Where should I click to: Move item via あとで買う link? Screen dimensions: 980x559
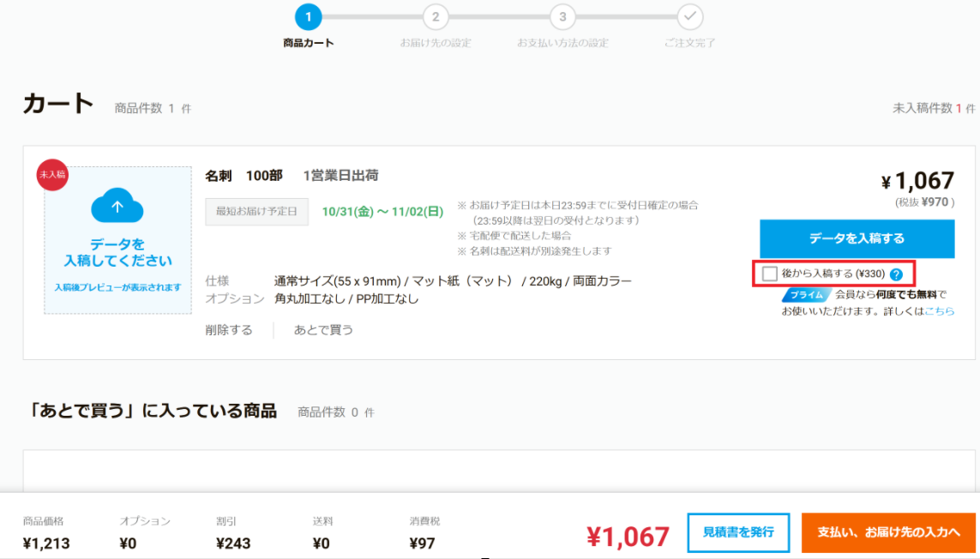point(323,330)
